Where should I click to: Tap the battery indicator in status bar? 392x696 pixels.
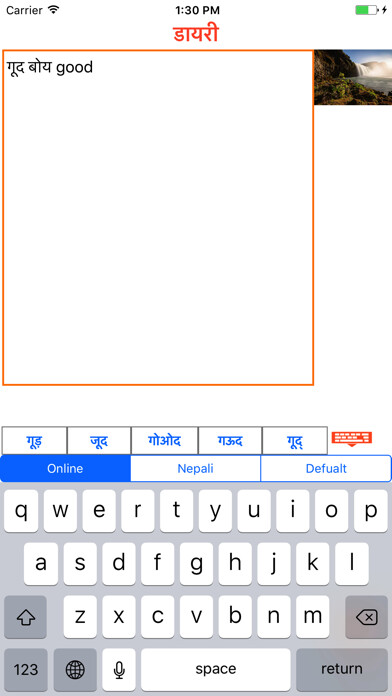coord(367,10)
